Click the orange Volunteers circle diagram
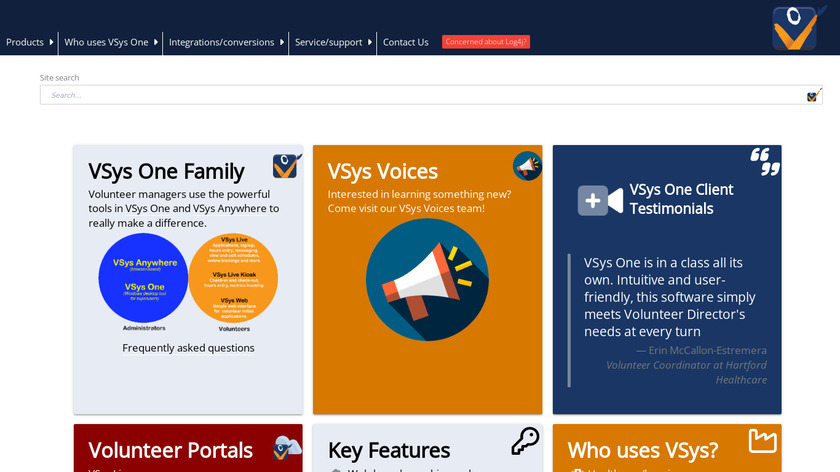The height and width of the screenshot is (472, 840). coord(233,278)
